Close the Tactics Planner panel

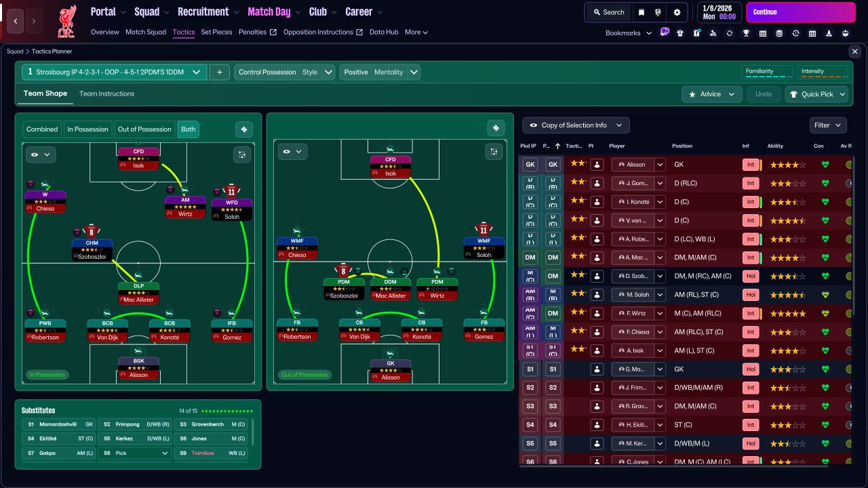854,52
